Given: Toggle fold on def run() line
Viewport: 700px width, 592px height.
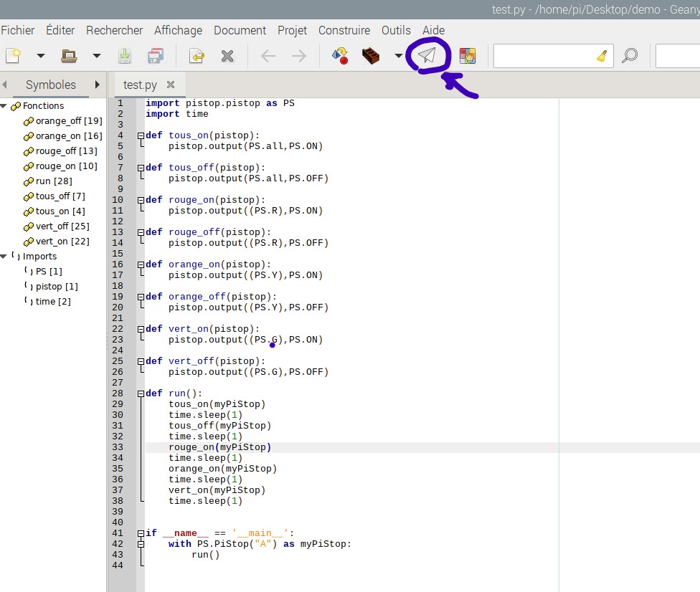Looking at the screenshot, I should tap(141, 393).
